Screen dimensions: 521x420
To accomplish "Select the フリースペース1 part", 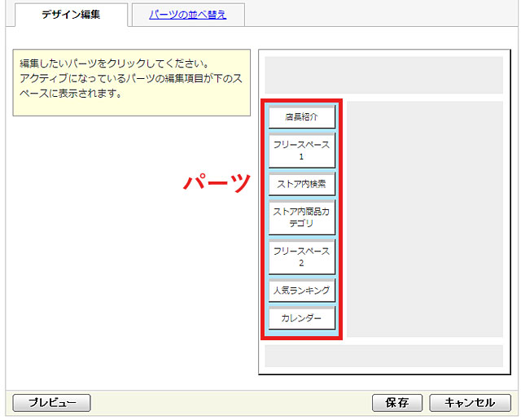I will click(x=302, y=151).
